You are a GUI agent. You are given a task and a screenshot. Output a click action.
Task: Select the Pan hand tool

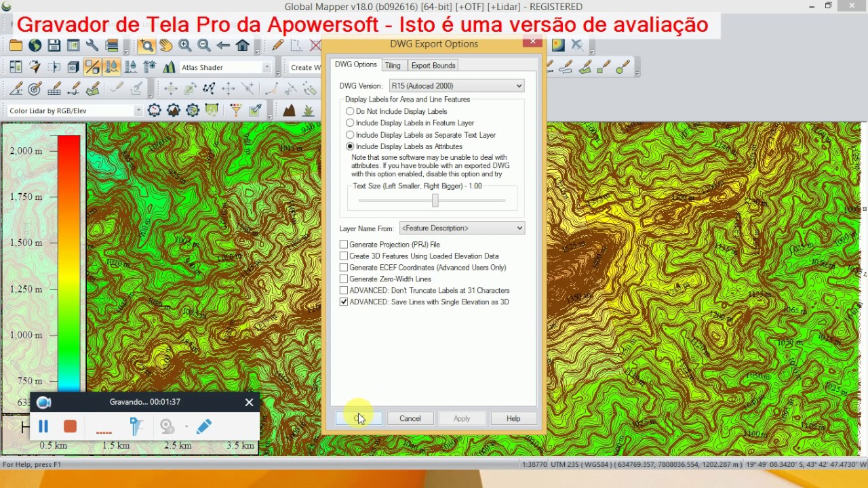pyautogui.click(x=165, y=45)
